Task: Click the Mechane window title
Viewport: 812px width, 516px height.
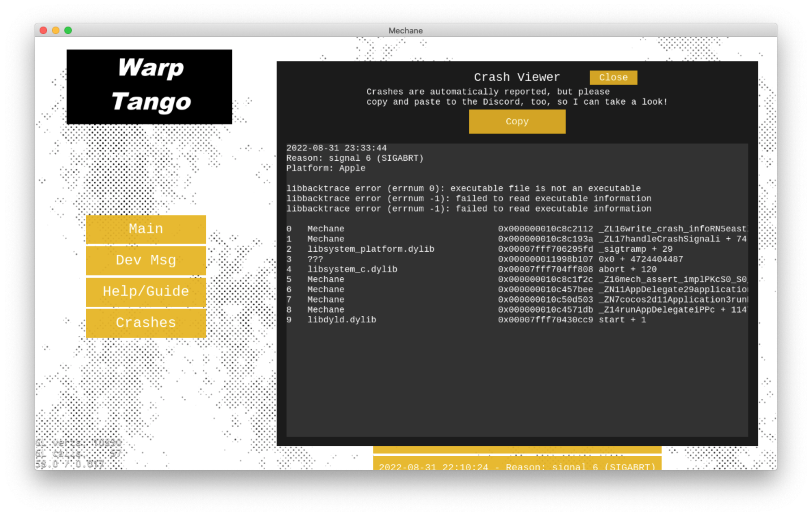Action: 406,31
